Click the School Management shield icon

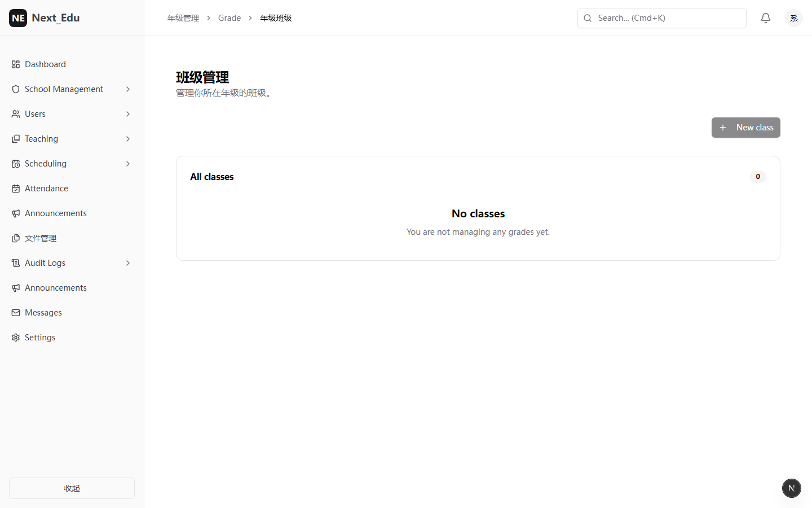pos(16,89)
